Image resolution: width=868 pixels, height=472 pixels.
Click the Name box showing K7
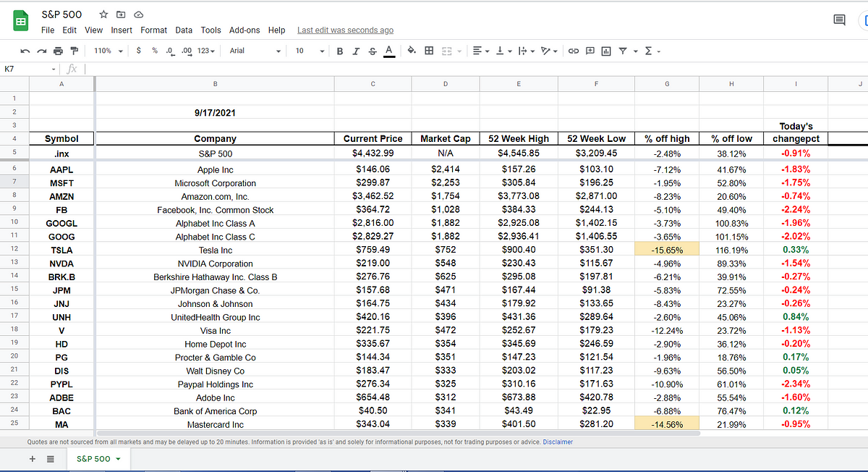pos(30,69)
